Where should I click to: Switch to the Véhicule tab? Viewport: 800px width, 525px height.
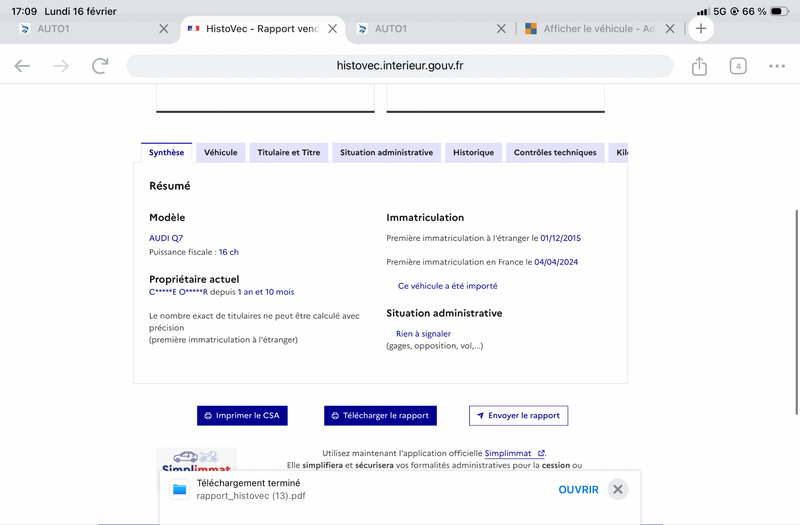coord(220,153)
